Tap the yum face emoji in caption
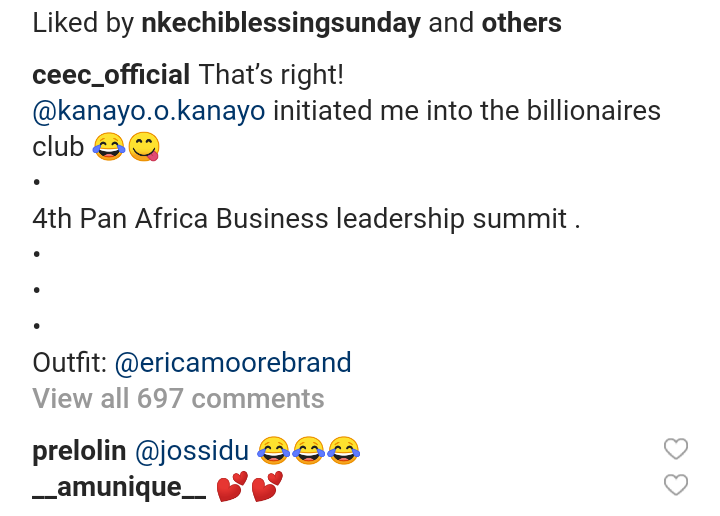 [x=145, y=148]
